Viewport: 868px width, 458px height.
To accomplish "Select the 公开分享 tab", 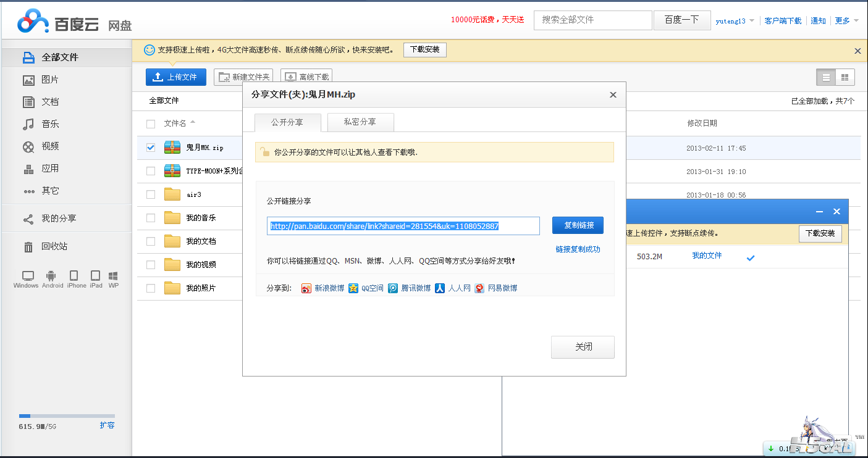I will [287, 122].
